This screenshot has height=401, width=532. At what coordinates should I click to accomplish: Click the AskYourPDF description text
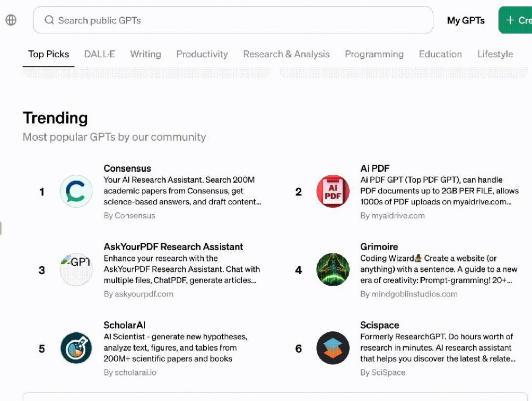pyautogui.click(x=182, y=269)
